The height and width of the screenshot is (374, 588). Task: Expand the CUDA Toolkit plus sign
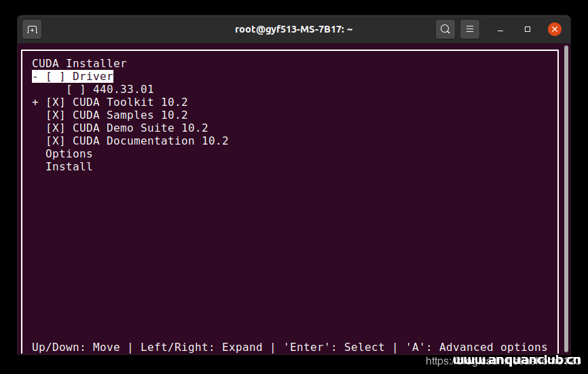35,102
